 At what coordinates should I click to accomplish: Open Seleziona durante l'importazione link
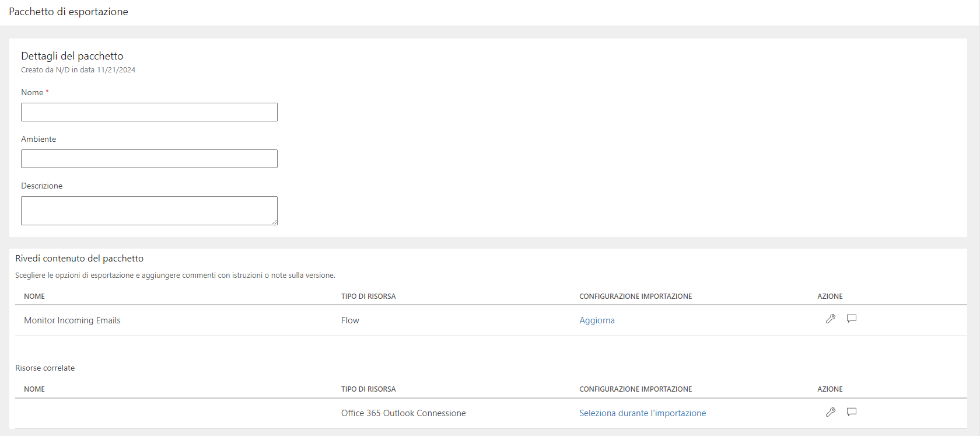point(642,413)
